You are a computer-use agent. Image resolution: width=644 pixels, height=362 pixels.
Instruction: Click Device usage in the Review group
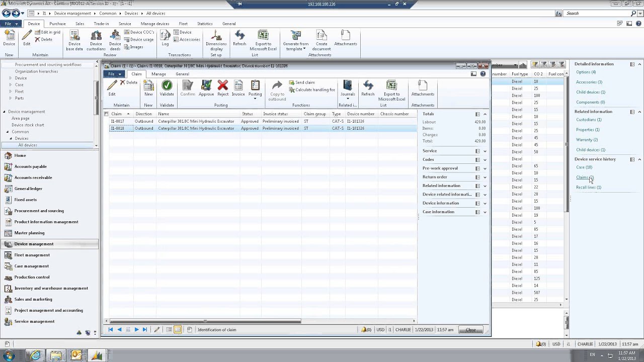[x=139, y=40]
